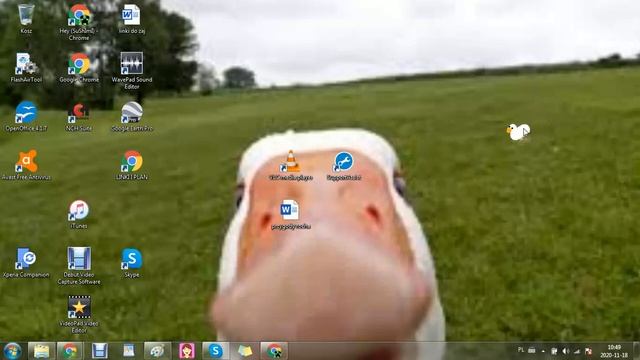Select the Debut Video Capture Software shortcut
This screenshot has width=640, height=360.
79,266
